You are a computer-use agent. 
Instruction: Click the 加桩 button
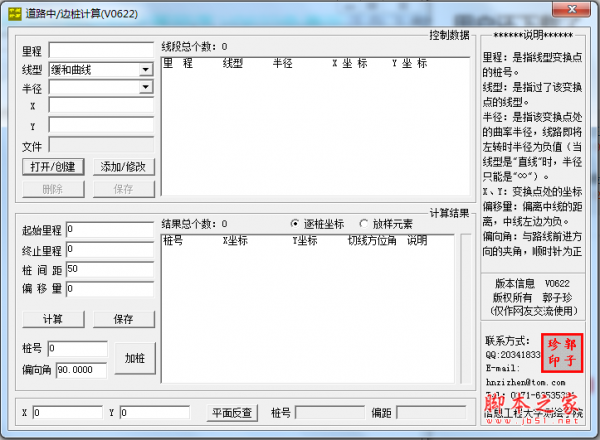click(135, 358)
